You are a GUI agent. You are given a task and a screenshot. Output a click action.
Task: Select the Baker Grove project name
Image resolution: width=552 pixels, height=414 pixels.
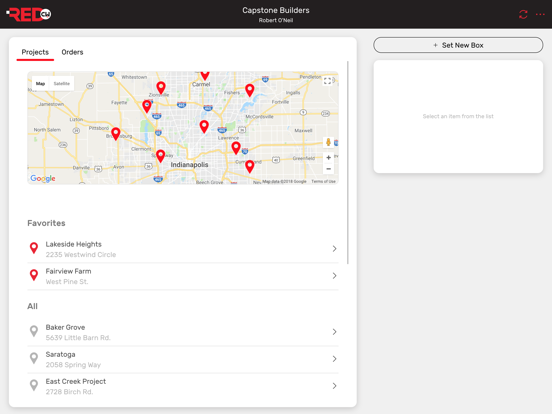(65, 327)
